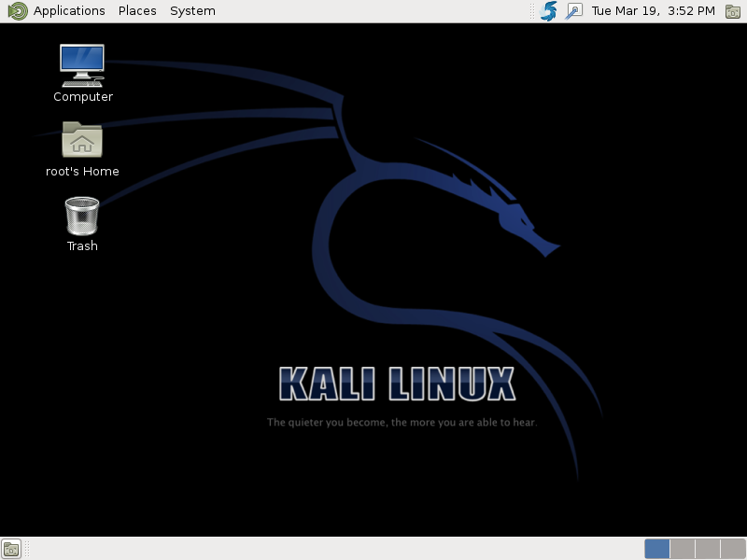
Task: Click the Kali distributor logo in the Applications menu
Action: (x=15, y=10)
